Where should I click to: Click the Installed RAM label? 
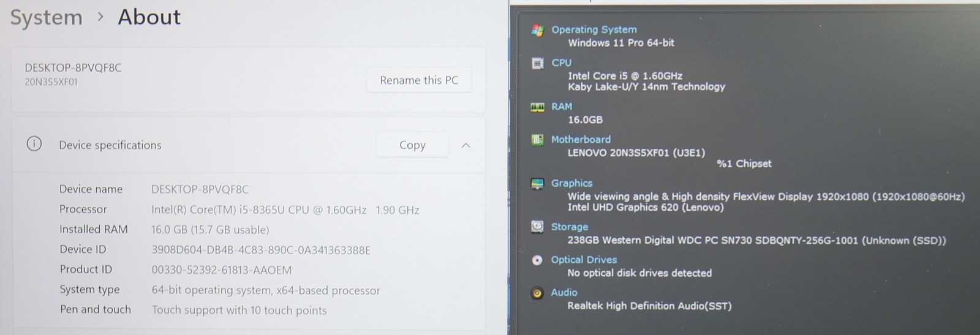coord(94,229)
